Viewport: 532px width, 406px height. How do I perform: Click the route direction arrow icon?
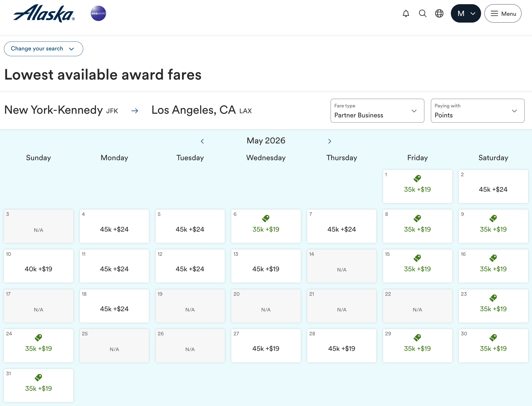135,111
